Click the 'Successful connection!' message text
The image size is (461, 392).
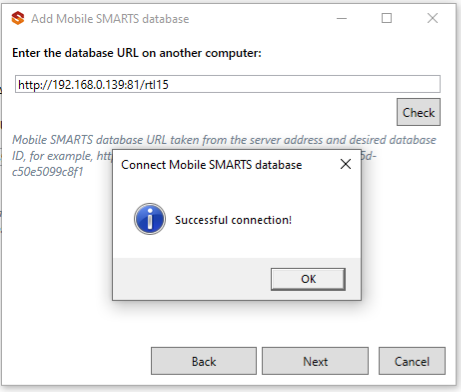pyautogui.click(x=233, y=220)
